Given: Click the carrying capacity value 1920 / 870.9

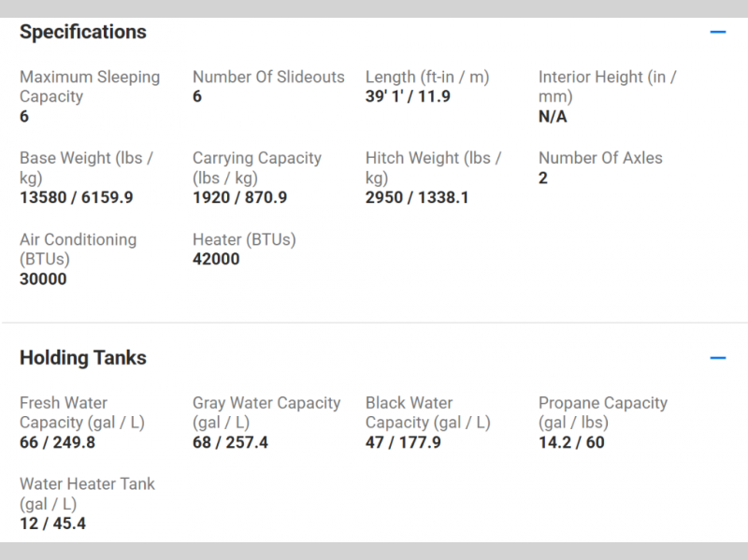Looking at the screenshot, I should click(x=239, y=197).
